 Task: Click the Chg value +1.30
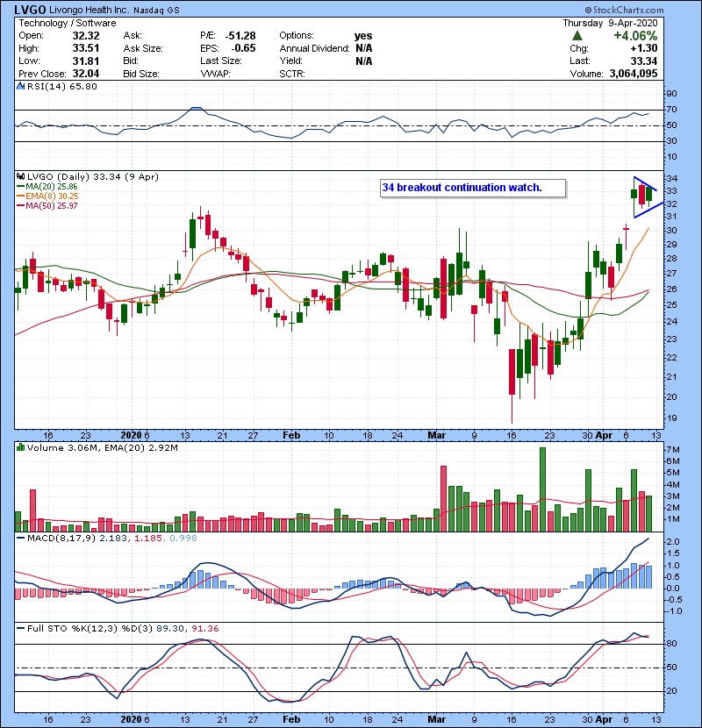pos(644,48)
